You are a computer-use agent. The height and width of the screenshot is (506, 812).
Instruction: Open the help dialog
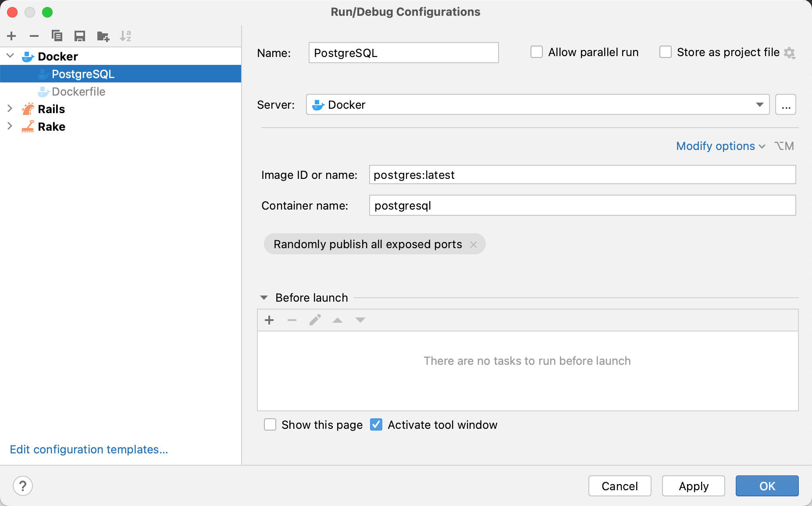[x=23, y=486]
